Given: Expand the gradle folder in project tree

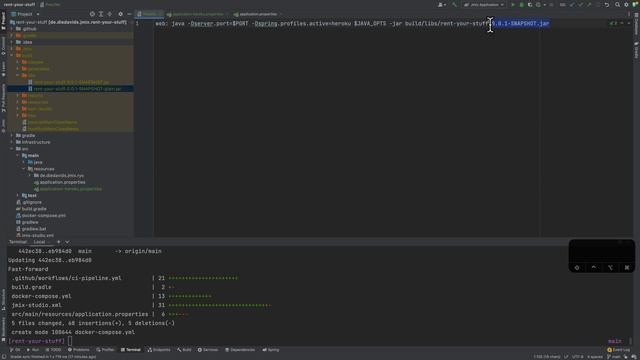Looking at the screenshot, I should (12, 136).
